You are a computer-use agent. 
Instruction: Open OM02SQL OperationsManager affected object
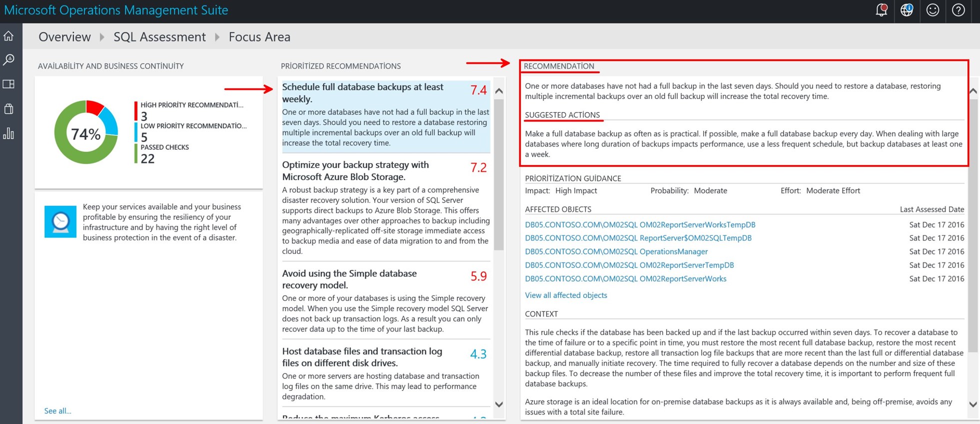click(x=616, y=251)
